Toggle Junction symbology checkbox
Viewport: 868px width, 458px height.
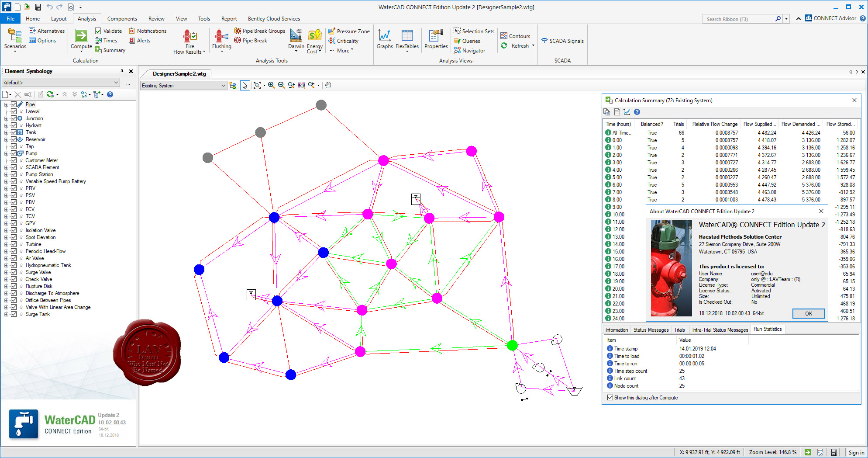(14, 118)
